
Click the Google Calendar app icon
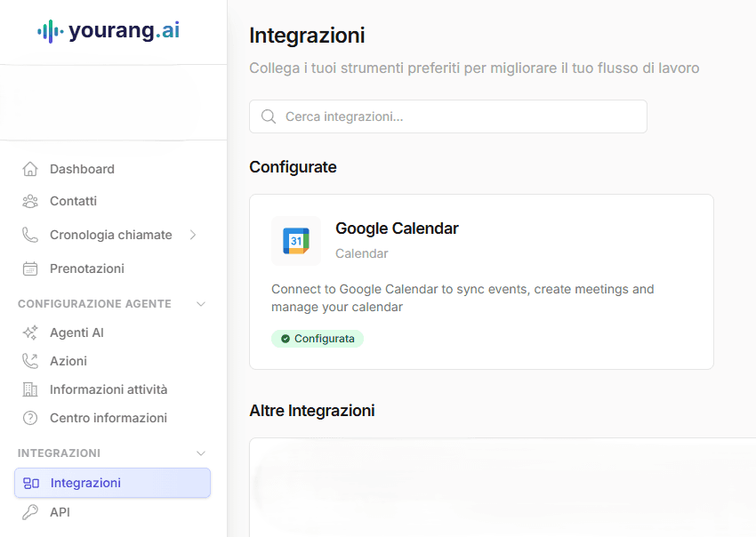296,241
